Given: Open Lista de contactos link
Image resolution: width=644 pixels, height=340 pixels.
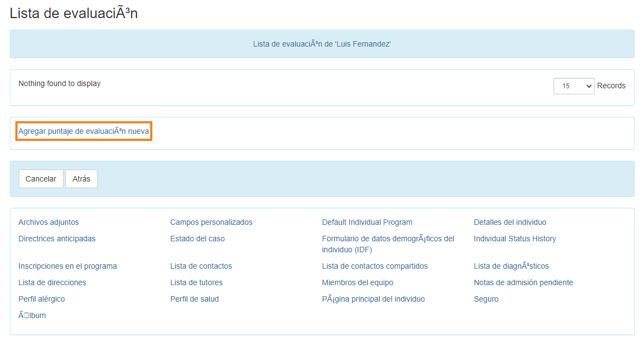Looking at the screenshot, I should [201, 266].
